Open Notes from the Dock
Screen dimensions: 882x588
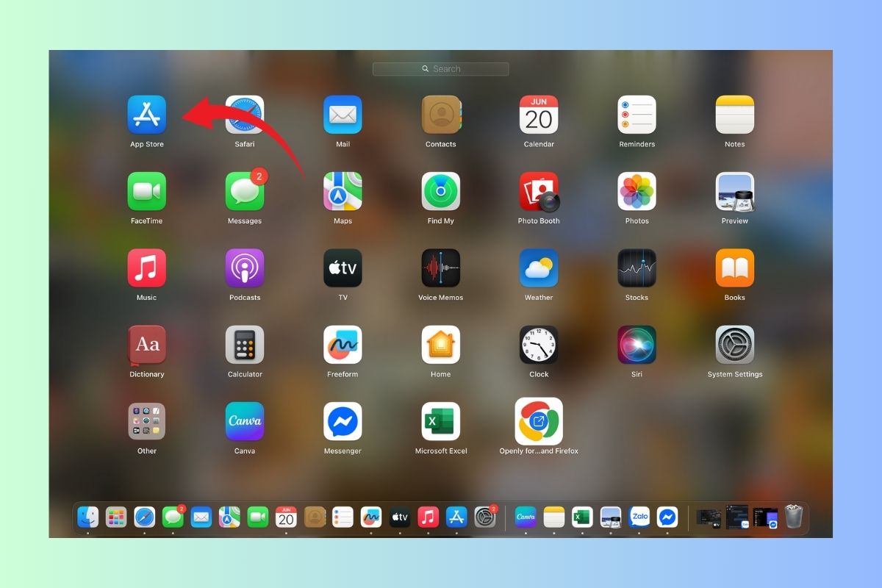pyautogui.click(x=553, y=517)
